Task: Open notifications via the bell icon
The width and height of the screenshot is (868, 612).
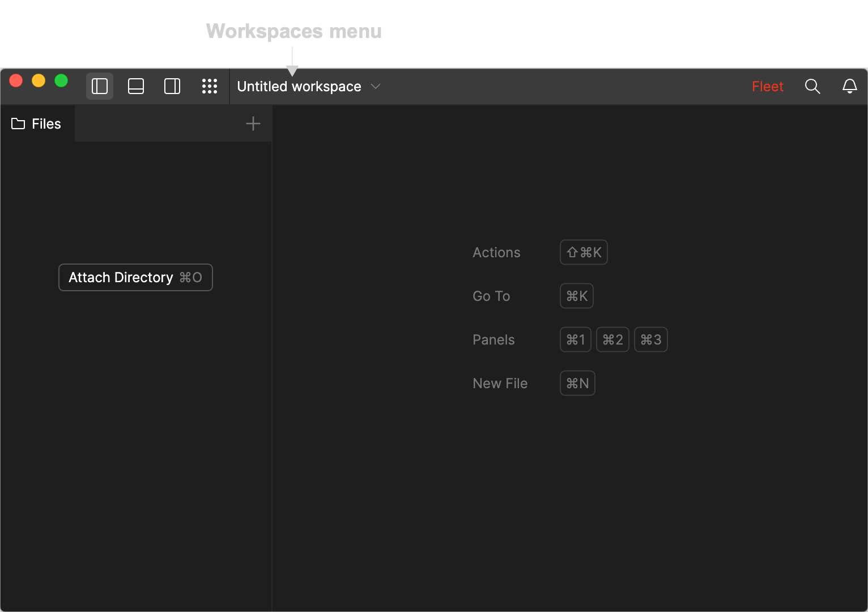Action: pos(849,86)
